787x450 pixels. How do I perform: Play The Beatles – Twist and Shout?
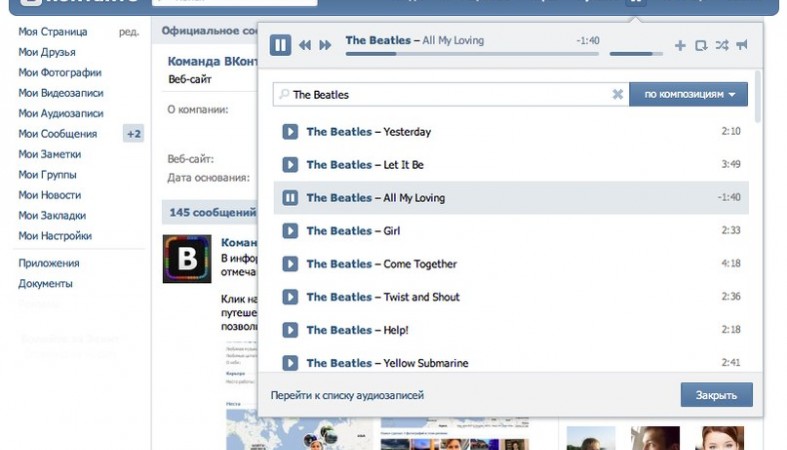pyautogui.click(x=290, y=297)
